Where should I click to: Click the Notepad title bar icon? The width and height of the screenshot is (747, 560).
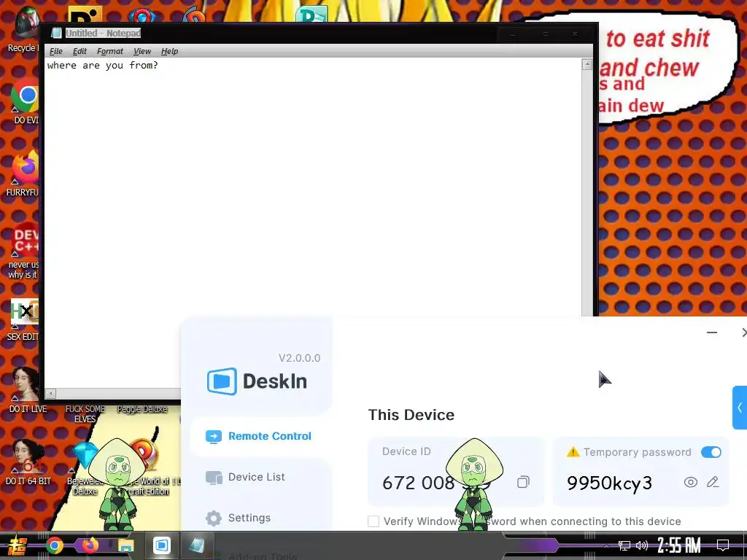tap(57, 33)
